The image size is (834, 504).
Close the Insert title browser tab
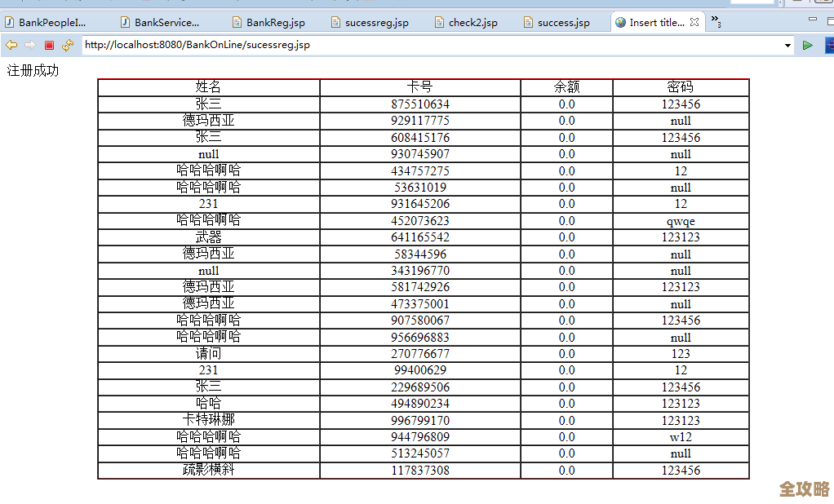[694, 23]
